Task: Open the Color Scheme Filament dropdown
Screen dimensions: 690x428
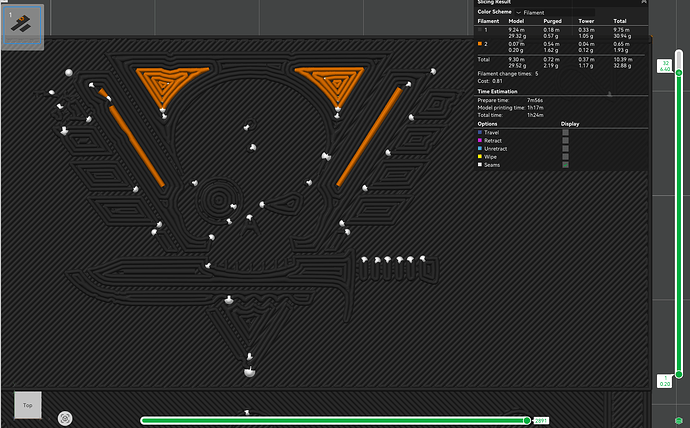Action: [x=554, y=12]
